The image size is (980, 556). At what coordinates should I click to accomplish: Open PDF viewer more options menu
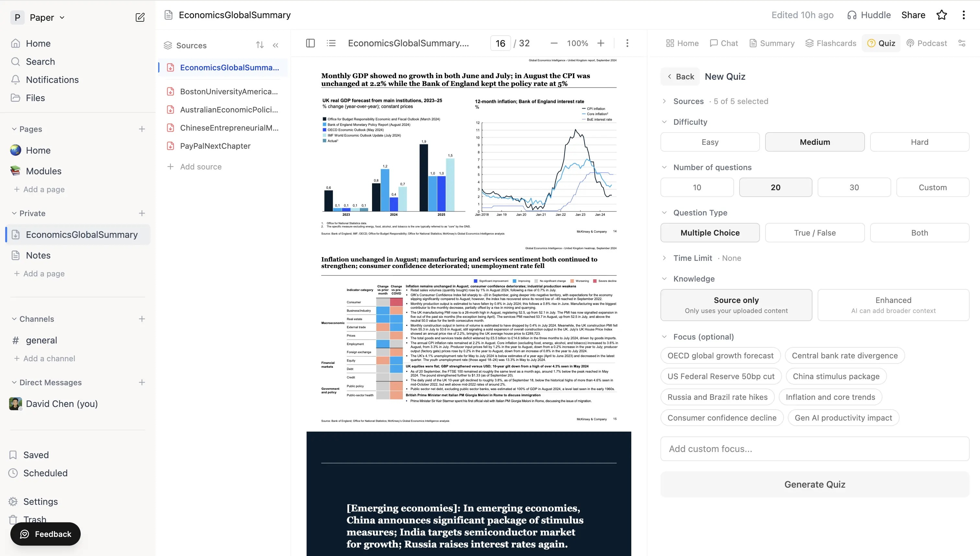point(627,43)
